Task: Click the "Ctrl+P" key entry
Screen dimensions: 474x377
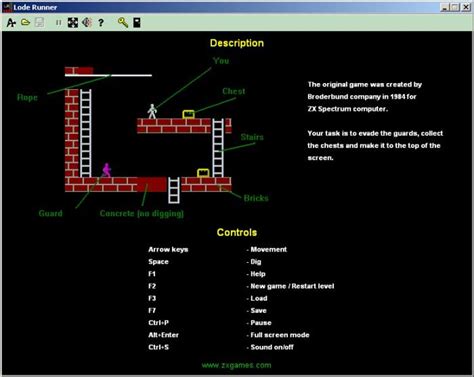Action: click(159, 323)
